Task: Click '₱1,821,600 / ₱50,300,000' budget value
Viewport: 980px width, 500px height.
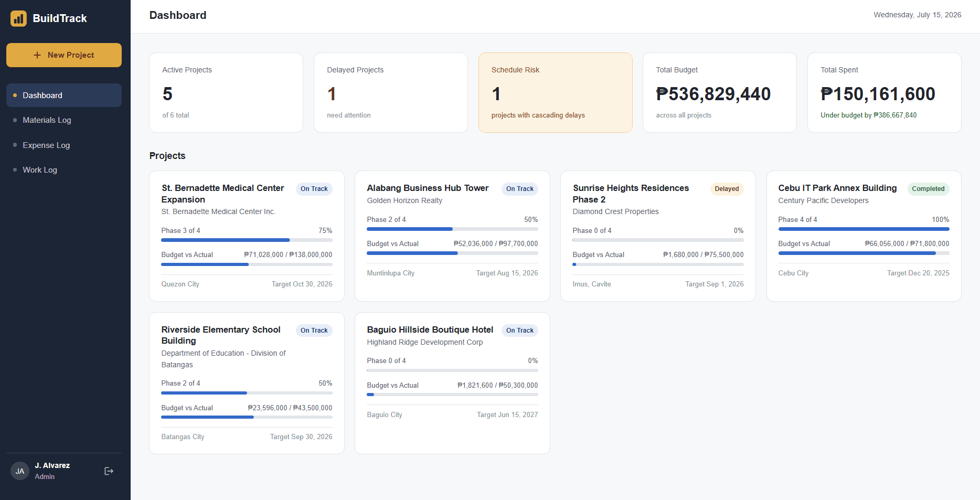Action: 497,386
